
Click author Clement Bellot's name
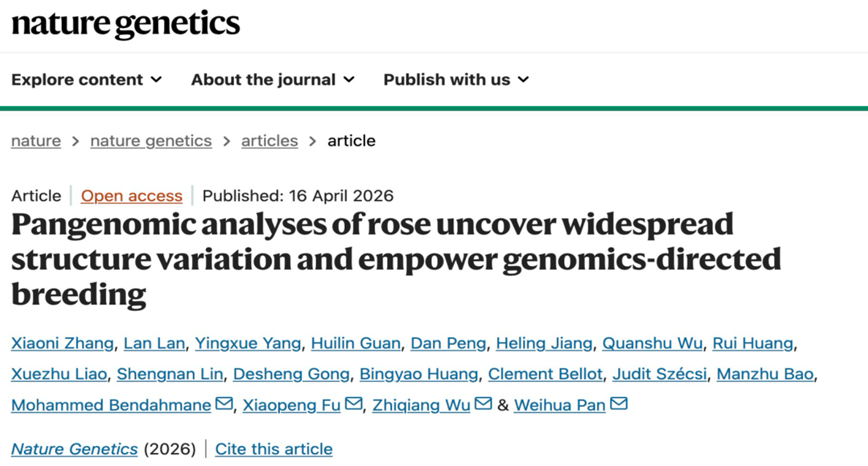click(x=545, y=374)
